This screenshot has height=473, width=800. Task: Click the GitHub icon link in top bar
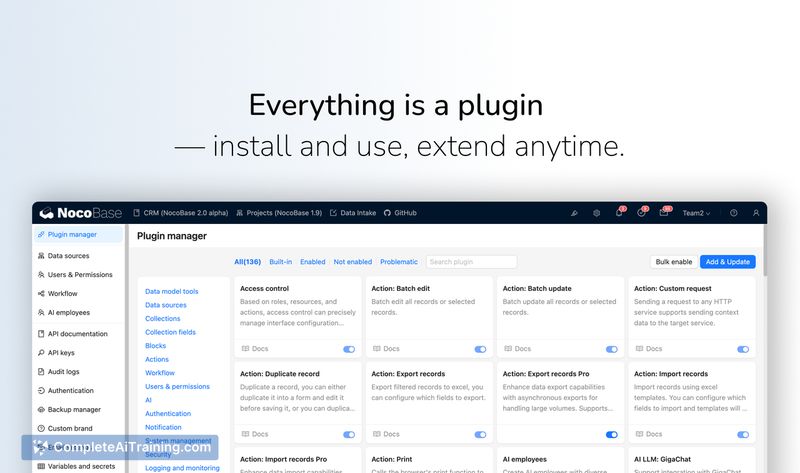(400, 213)
